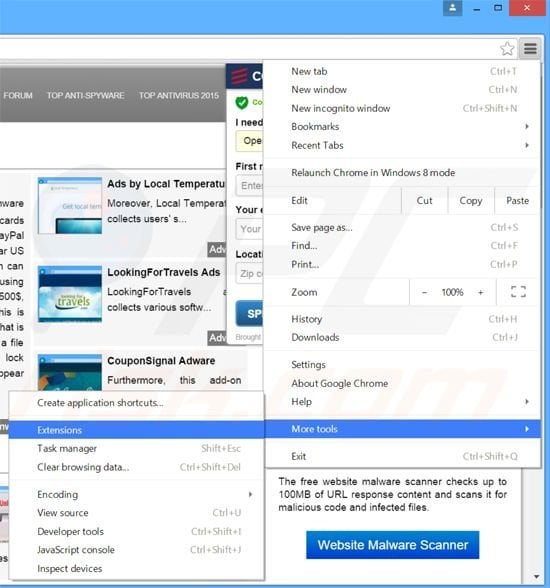Open CouponSignal Adware article title
Image resolution: width=550 pixels, height=588 pixels.
pos(161,361)
